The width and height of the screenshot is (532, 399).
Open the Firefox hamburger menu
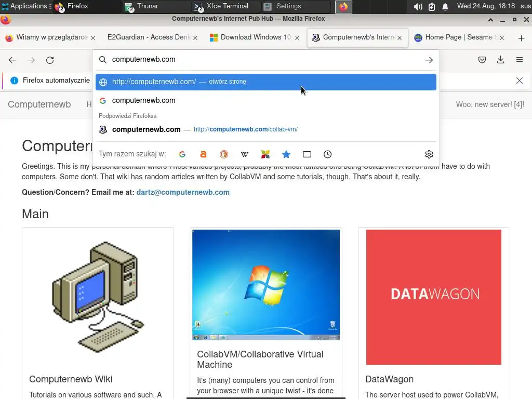point(520,60)
